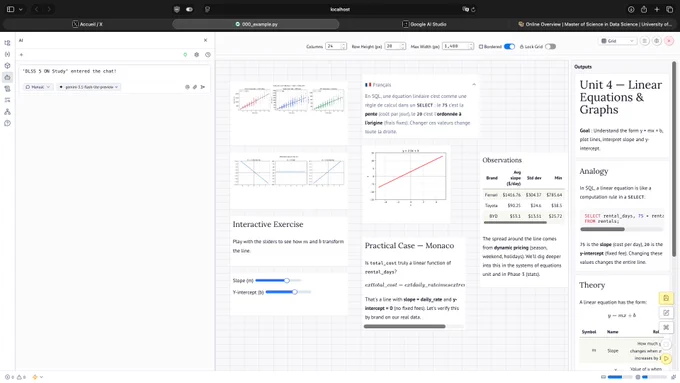
Task: Open the notebook menu round button near Grid
Action: [644, 41]
